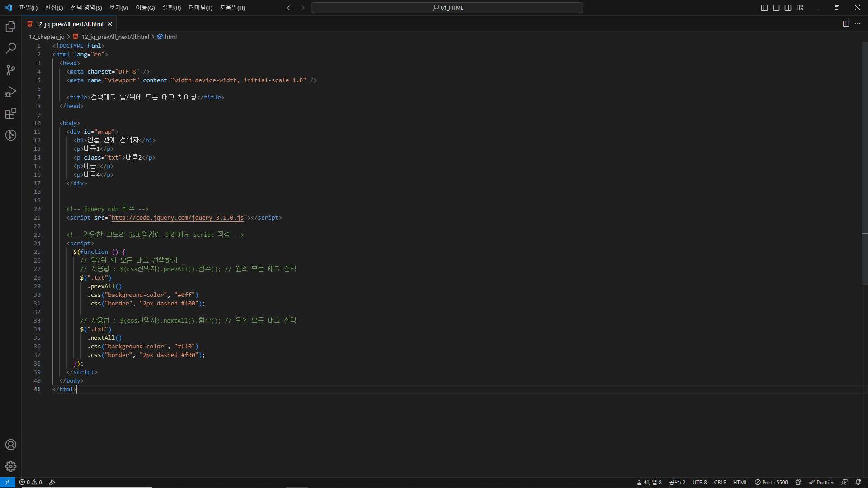The image size is (868, 488).
Task: Click the 01_HTML command center search box
Action: [447, 8]
